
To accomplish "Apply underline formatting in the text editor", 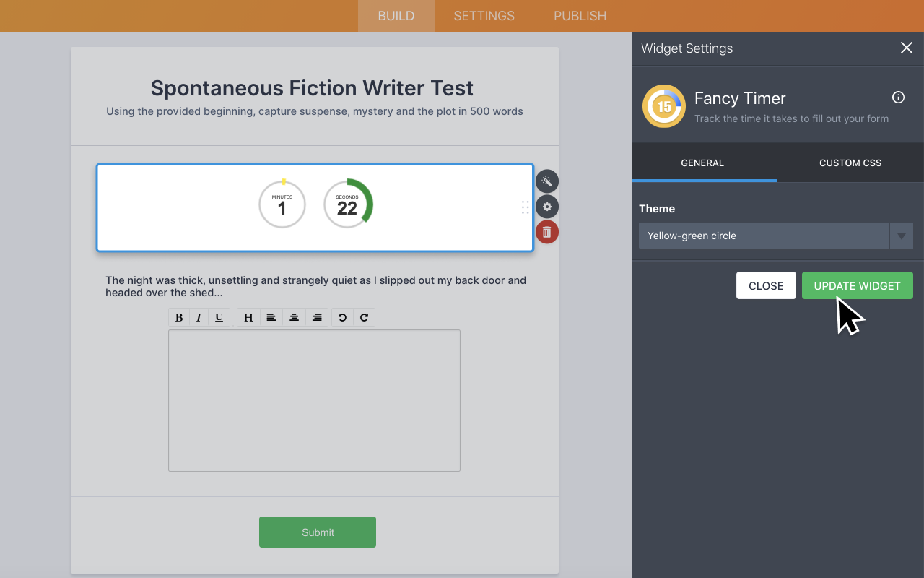I will click(x=219, y=316).
